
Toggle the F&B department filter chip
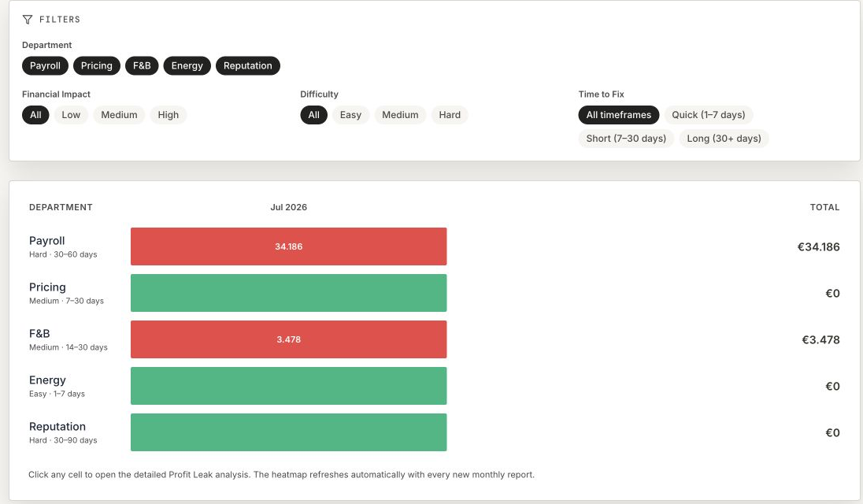pos(142,65)
